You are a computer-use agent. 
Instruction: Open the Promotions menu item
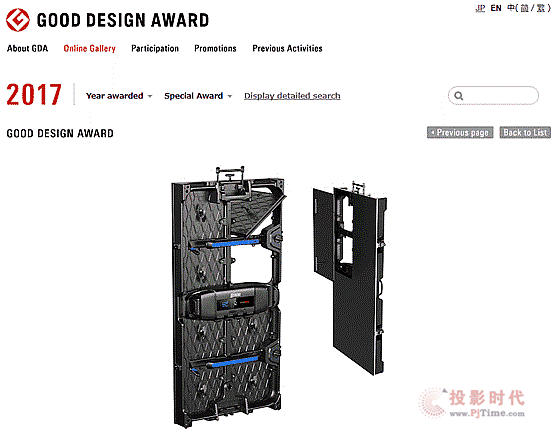(x=215, y=48)
